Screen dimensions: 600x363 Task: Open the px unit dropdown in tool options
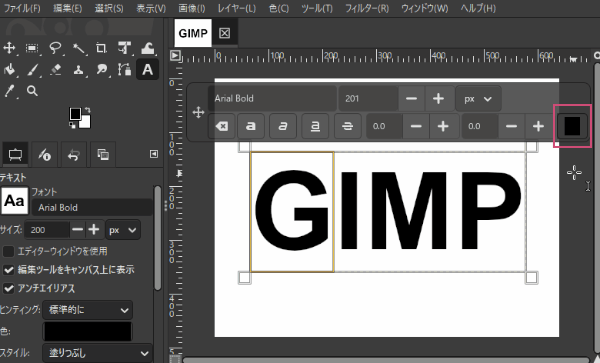point(123,230)
